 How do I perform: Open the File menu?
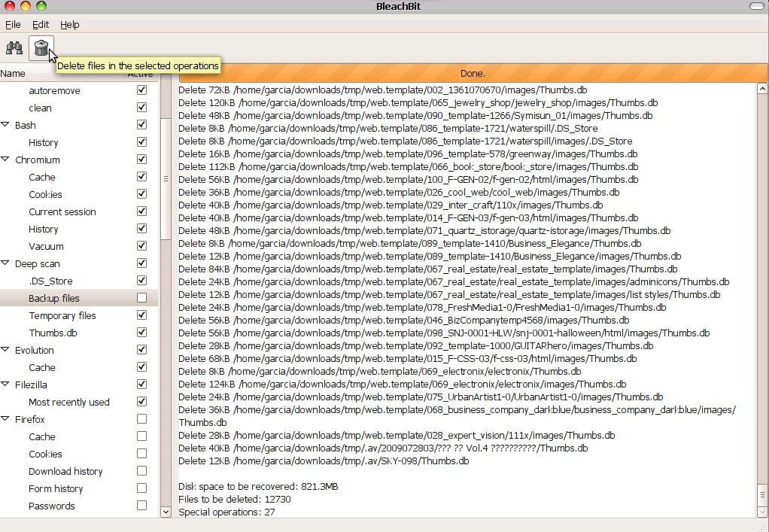click(13, 25)
